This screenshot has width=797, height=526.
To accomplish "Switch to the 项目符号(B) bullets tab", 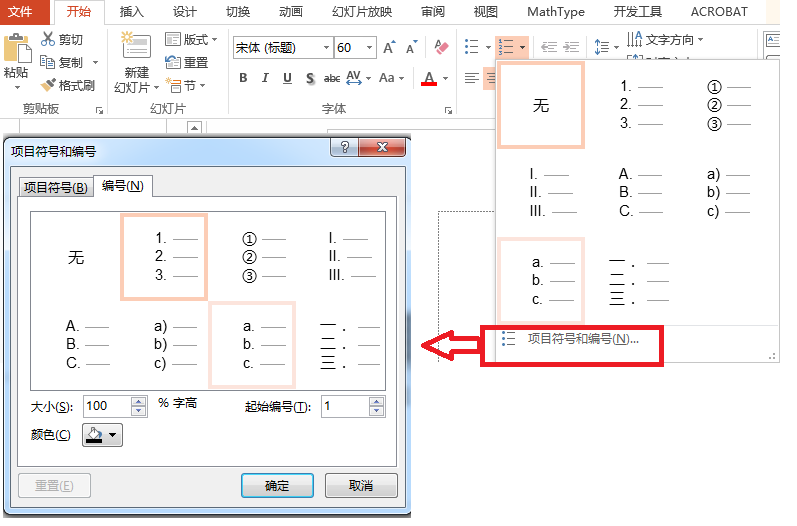I will (x=55, y=187).
